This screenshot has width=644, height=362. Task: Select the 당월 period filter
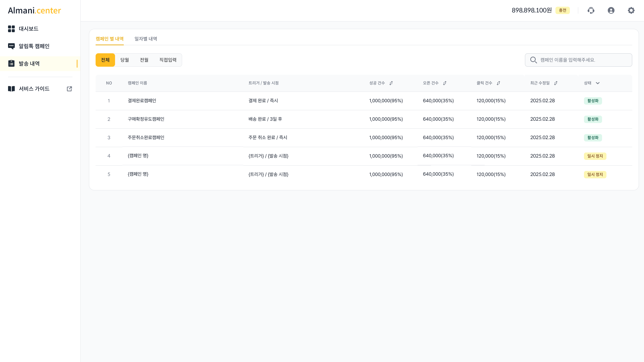tap(125, 60)
